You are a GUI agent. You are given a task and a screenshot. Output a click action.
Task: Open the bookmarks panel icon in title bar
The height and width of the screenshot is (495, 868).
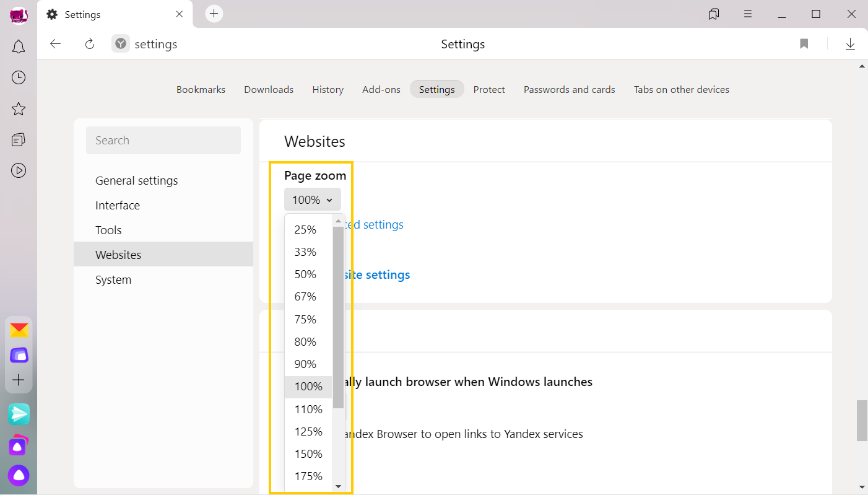click(x=714, y=14)
